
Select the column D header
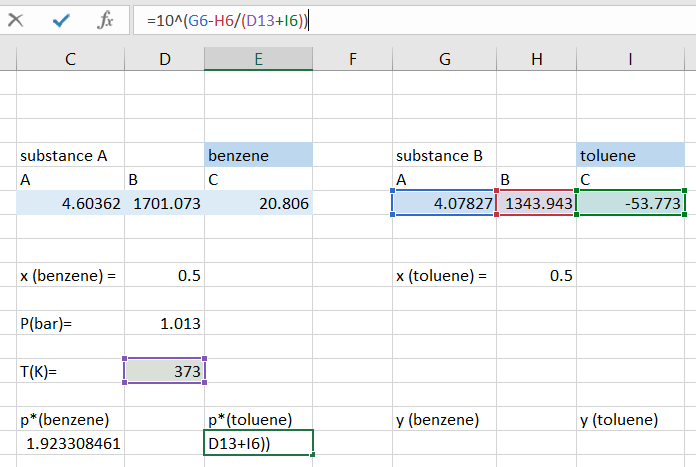[165, 59]
